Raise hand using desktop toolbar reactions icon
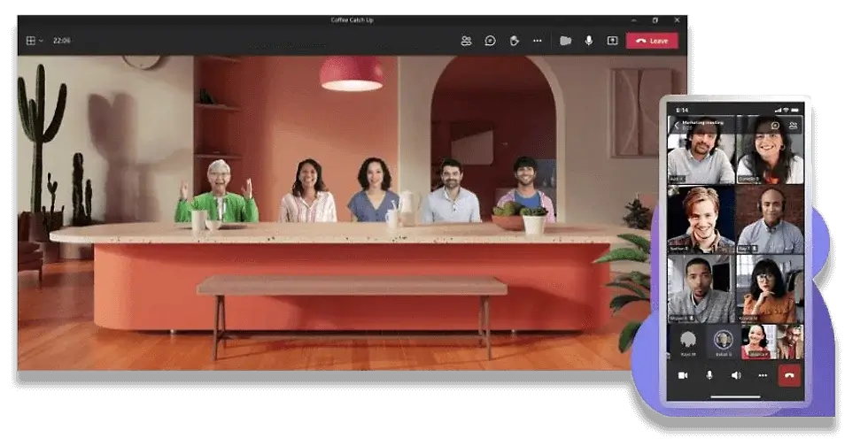This screenshot has height=446, width=868. click(x=514, y=41)
